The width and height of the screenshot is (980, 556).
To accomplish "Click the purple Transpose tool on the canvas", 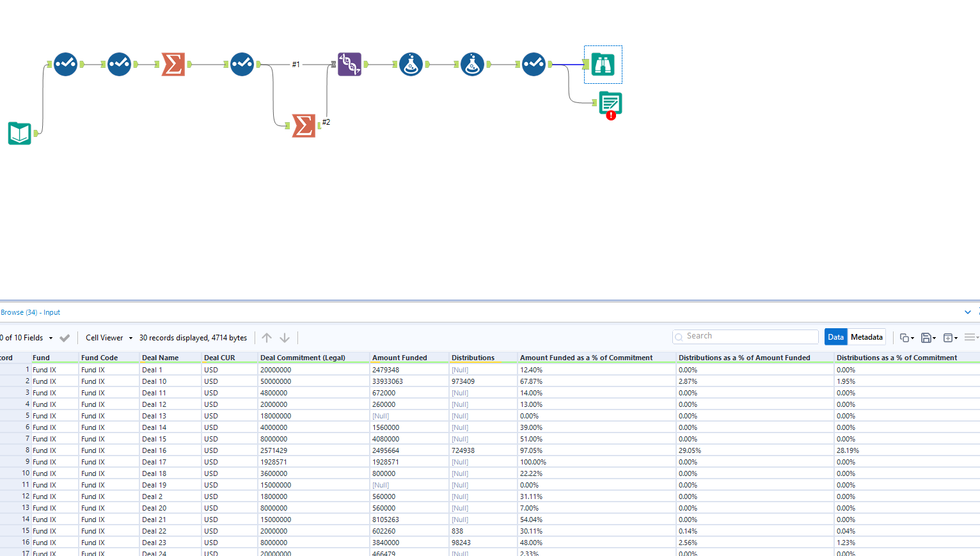I will point(350,64).
